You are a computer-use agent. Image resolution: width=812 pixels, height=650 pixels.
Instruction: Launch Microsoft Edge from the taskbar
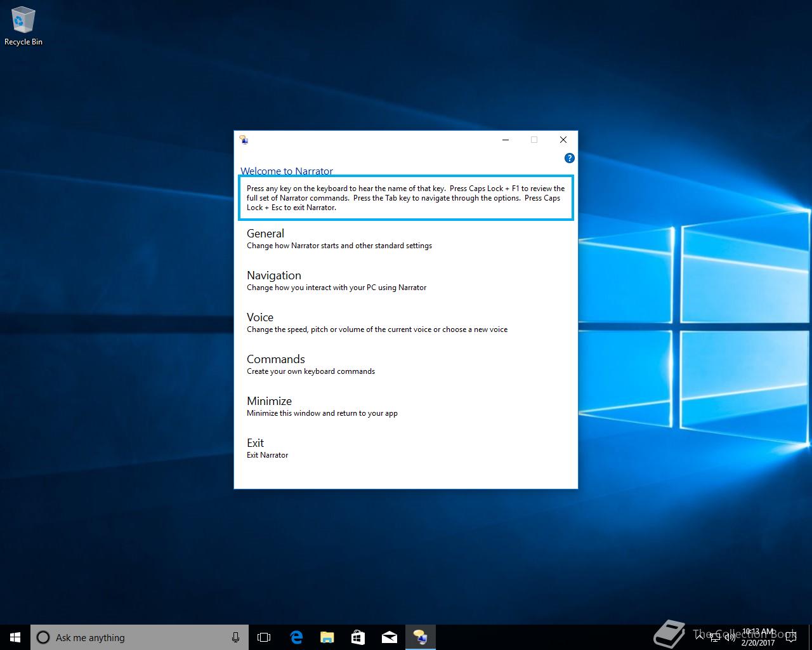pos(296,637)
